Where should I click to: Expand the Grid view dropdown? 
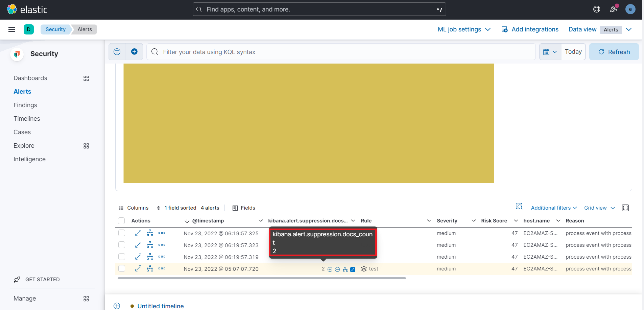click(x=598, y=208)
